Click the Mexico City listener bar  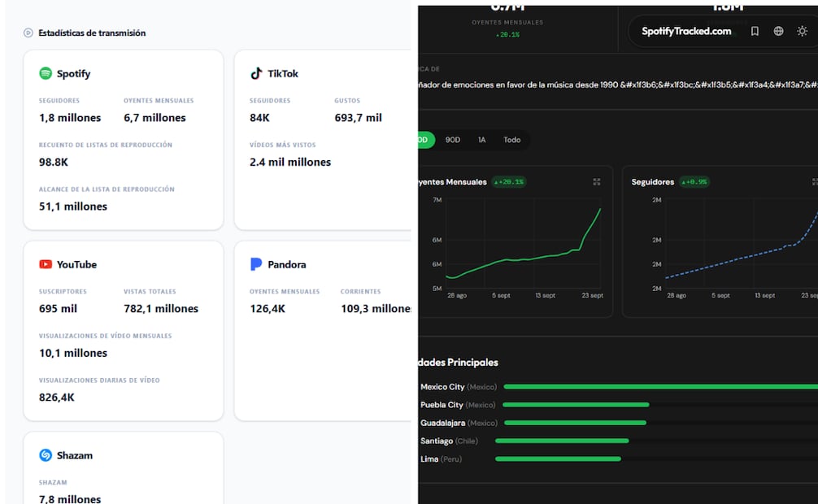[x=660, y=387]
